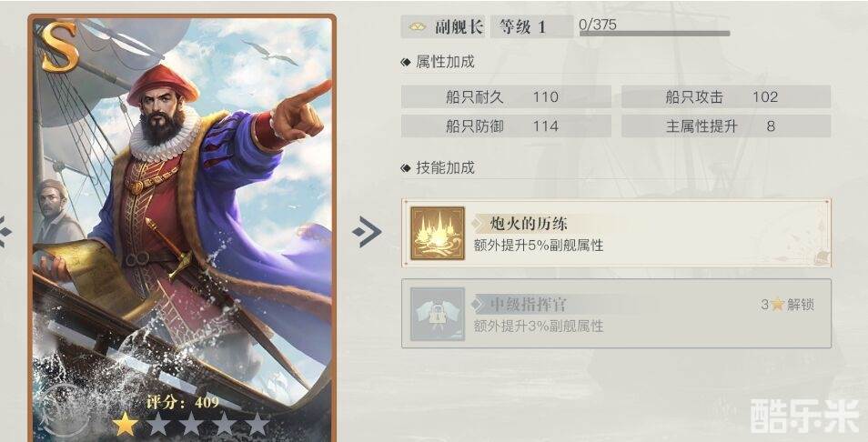Click the first gold star rating
The width and height of the screenshot is (868, 442).
tap(126, 424)
